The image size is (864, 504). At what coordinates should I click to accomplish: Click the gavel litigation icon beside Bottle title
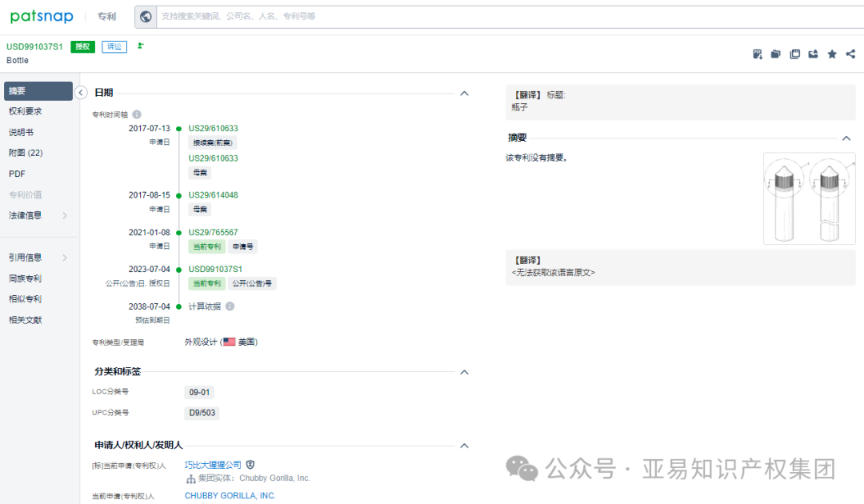[x=140, y=46]
